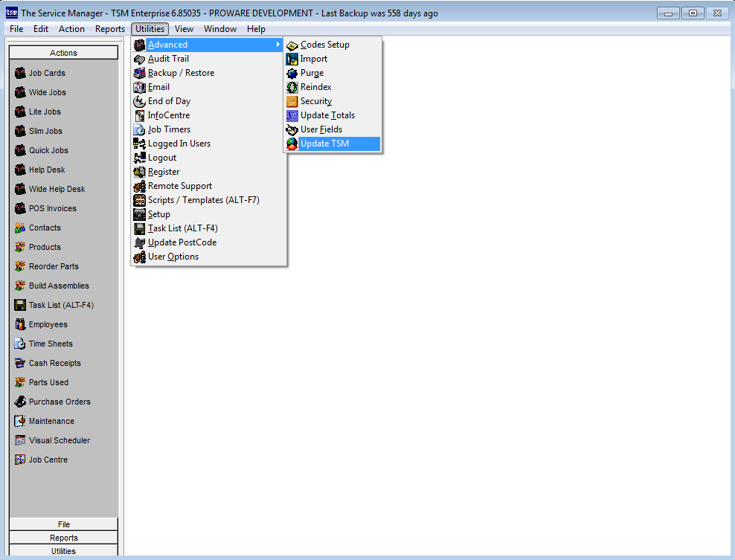This screenshot has width=735, height=560.
Task: Open the Reports menu in menu bar
Action: coord(110,29)
